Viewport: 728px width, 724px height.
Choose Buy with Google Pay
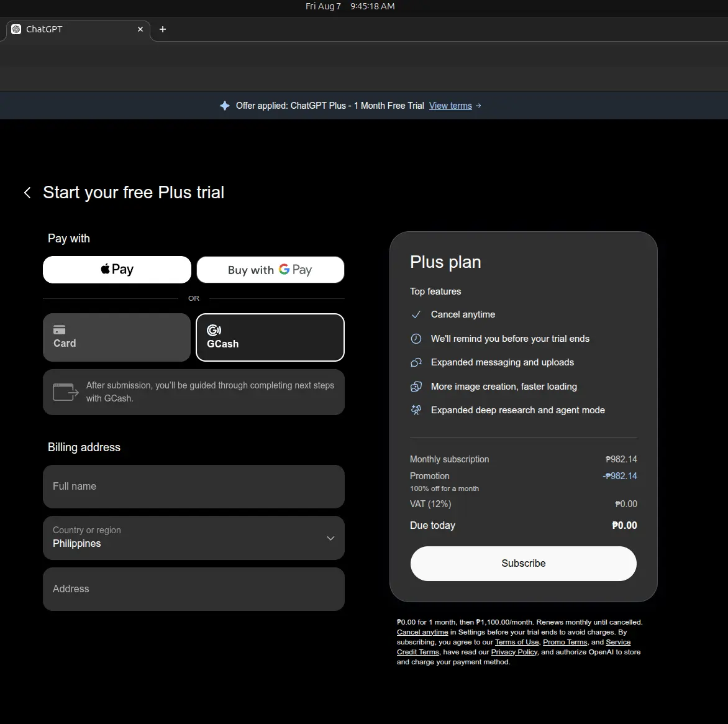270,270
